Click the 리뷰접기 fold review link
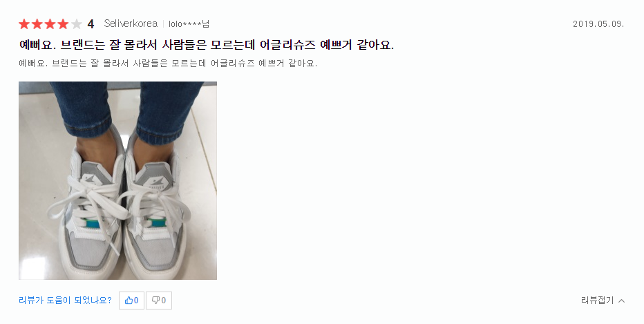Viewport: 644px width, 324px height. (x=597, y=301)
